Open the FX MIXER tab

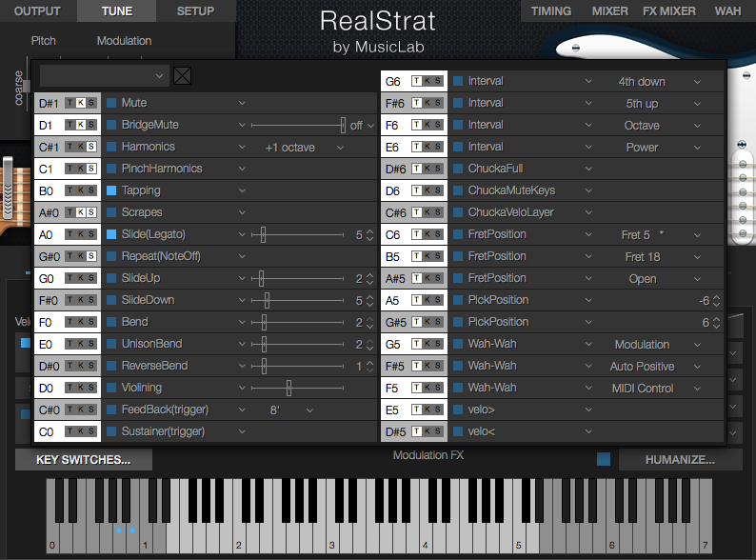tap(669, 10)
